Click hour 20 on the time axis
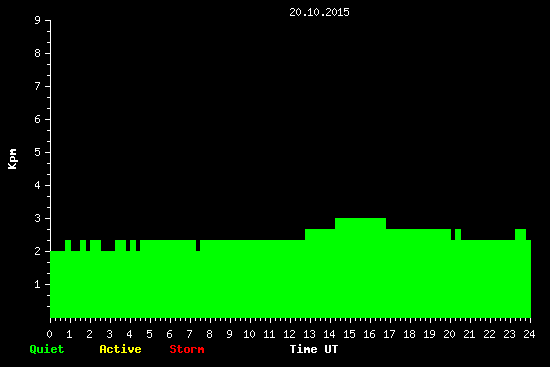The width and height of the screenshot is (550, 367). point(449,334)
